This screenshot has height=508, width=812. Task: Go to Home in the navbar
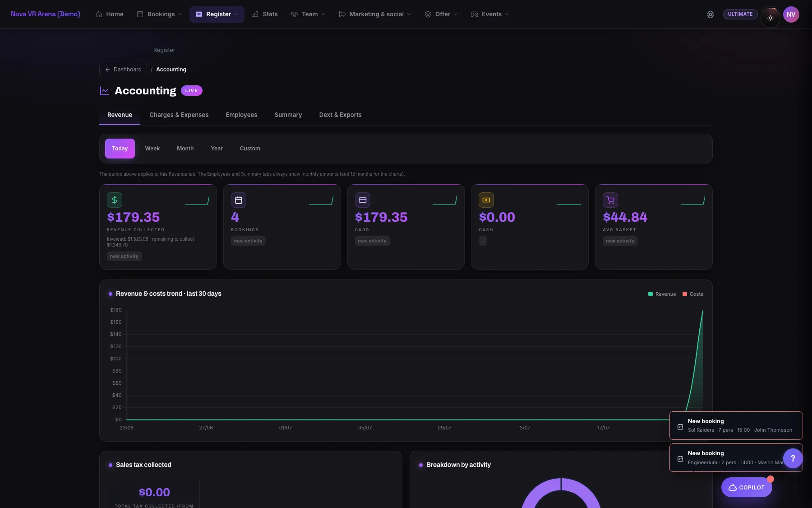pos(110,14)
